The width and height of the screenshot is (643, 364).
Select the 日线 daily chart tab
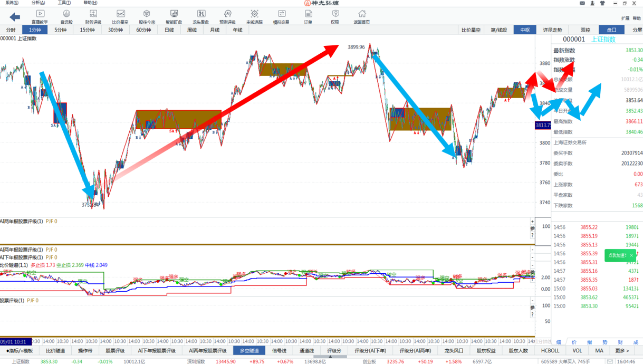point(169,30)
